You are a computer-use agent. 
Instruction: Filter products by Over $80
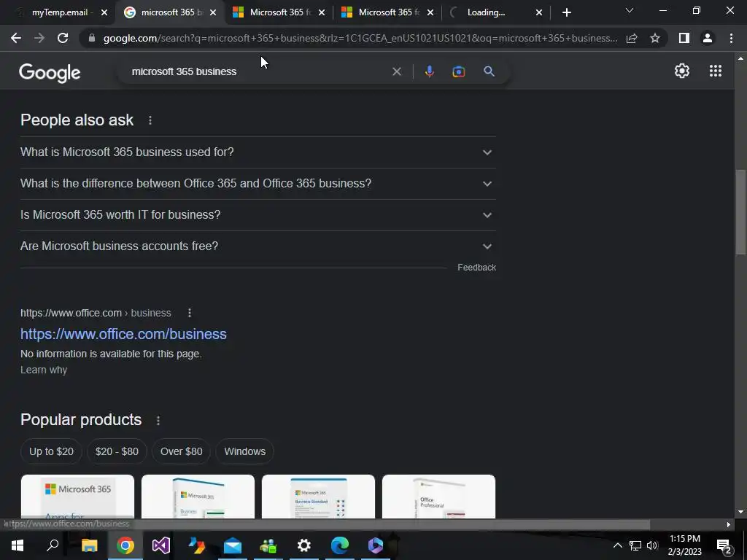[181, 451]
